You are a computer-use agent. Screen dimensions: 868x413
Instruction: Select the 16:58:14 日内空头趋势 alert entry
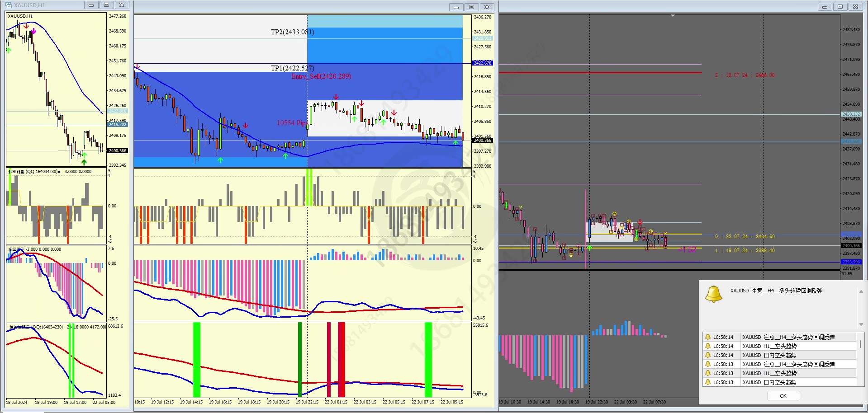pos(779,355)
